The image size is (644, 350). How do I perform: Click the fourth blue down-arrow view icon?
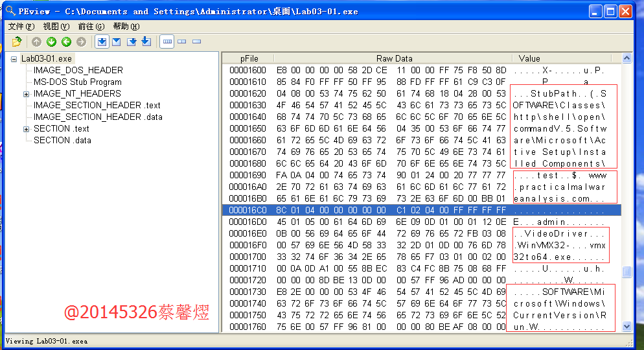point(146,42)
